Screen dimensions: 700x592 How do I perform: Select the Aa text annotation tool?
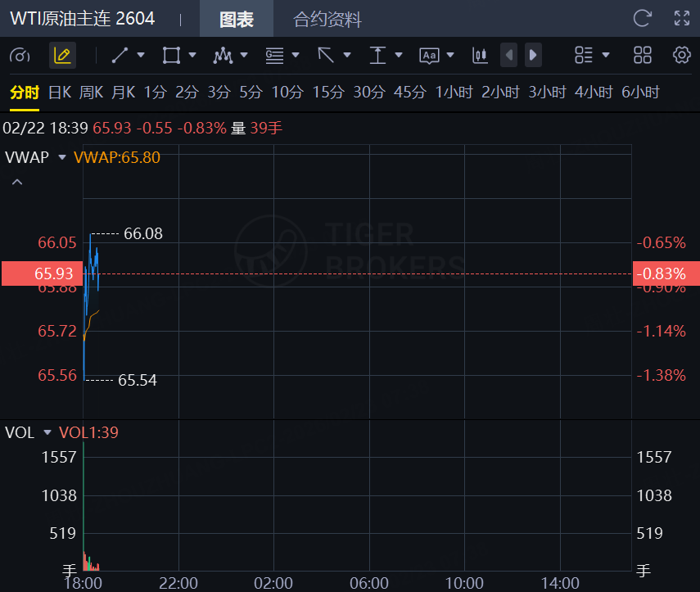click(x=430, y=56)
